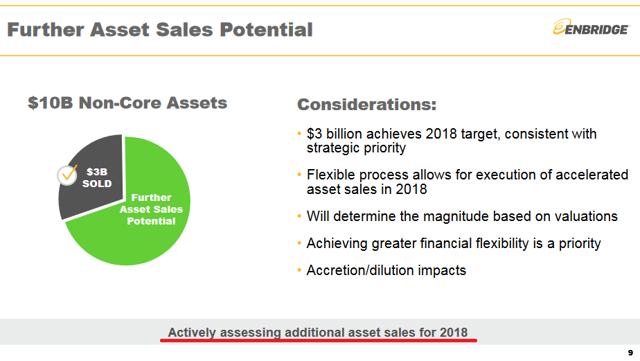Select the dark grey $3B SOLD pie slice
Screen dimensions: 640x361
click(92, 176)
